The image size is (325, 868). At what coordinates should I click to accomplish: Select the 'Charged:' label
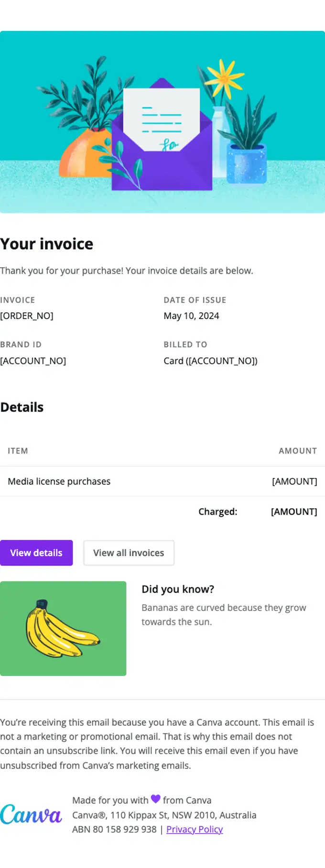[x=218, y=512]
